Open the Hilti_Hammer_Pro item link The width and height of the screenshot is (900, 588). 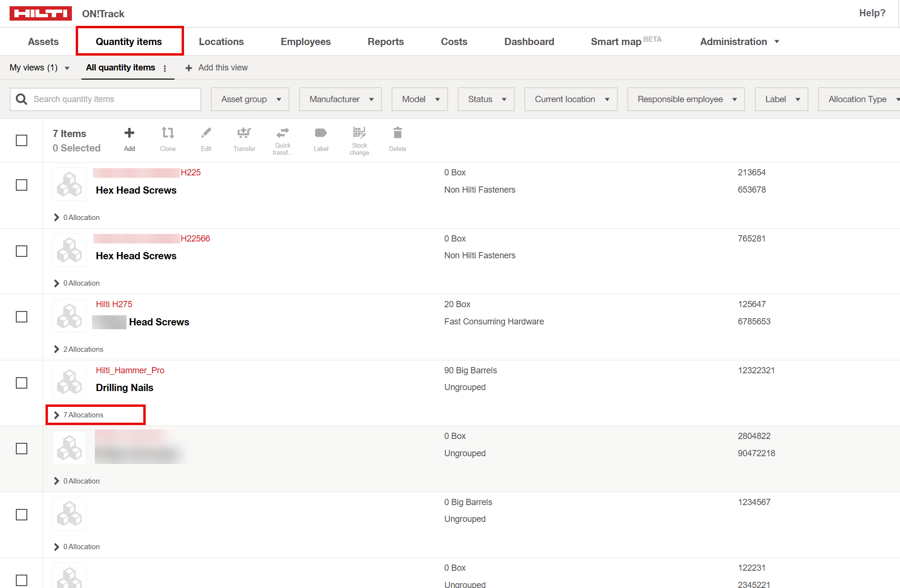tap(130, 370)
